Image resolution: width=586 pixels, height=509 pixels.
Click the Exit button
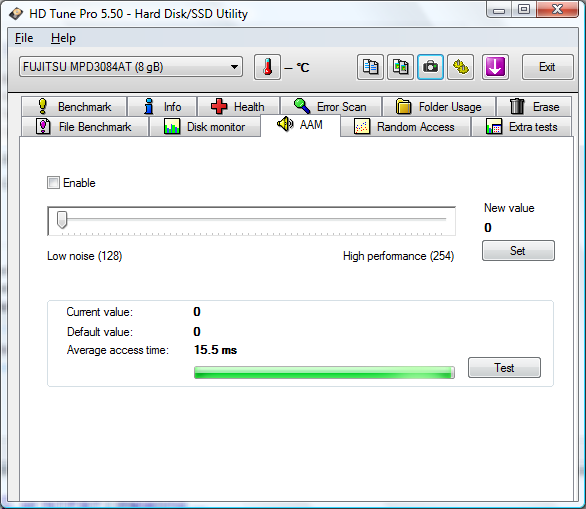pyautogui.click(x=547, y=67)
